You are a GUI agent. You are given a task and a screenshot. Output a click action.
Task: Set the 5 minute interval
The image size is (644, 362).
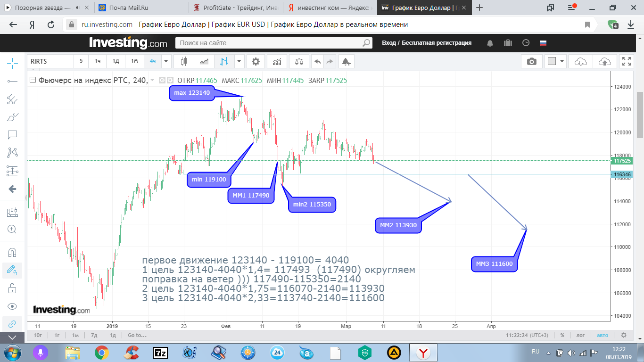coord(81,61)
